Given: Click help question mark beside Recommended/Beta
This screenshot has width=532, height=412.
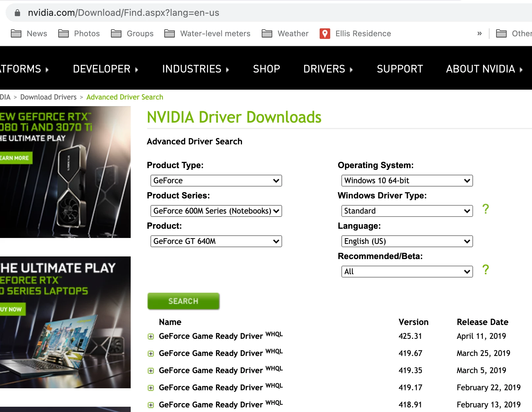Looking at the screenshot, I should pyautogui.click(x=486, y=270).
